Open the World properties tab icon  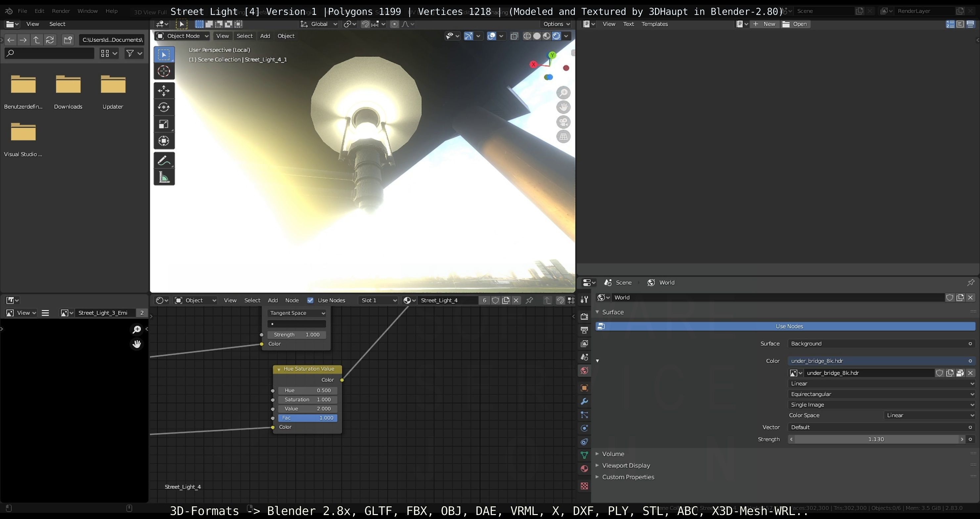(x=584, y=370)
